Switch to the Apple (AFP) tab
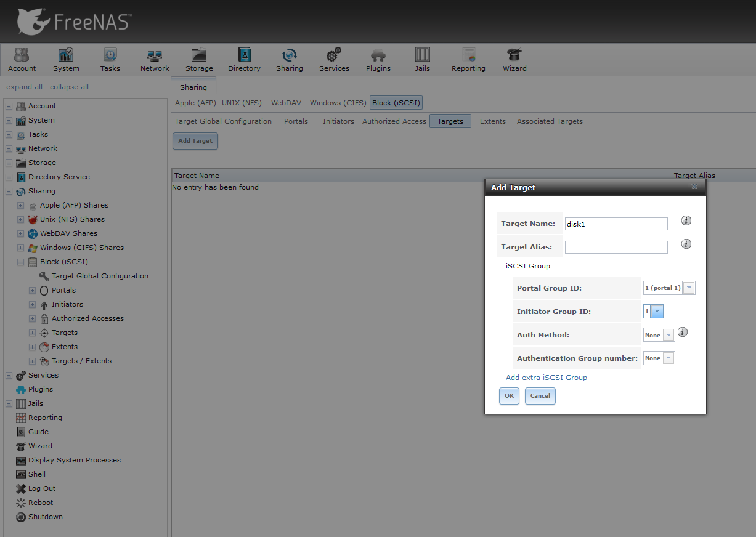This screenshot has height=537, width=756. pos(195,103)
